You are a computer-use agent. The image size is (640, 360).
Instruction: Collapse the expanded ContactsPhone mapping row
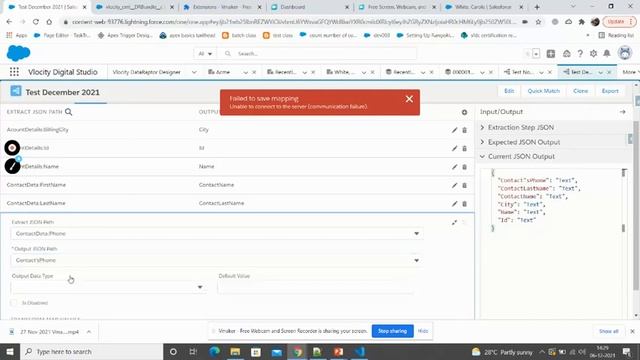[454, 222]
